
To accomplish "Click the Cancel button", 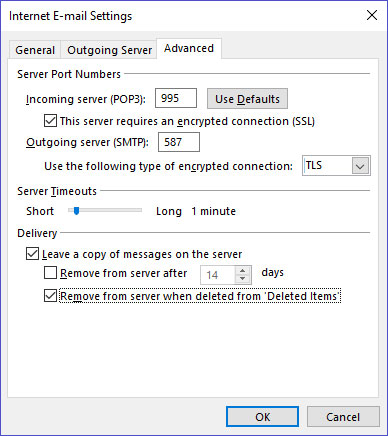I will point(343,417).
